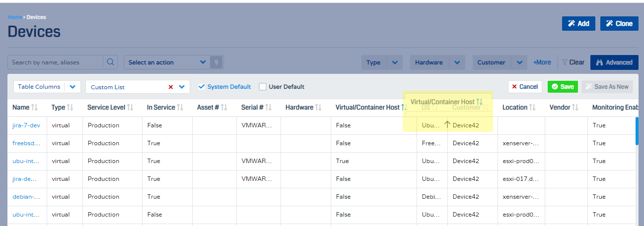Open the jira-7-dev device link
This screenshot has width=644, height=226.
(x=26, y=125)
